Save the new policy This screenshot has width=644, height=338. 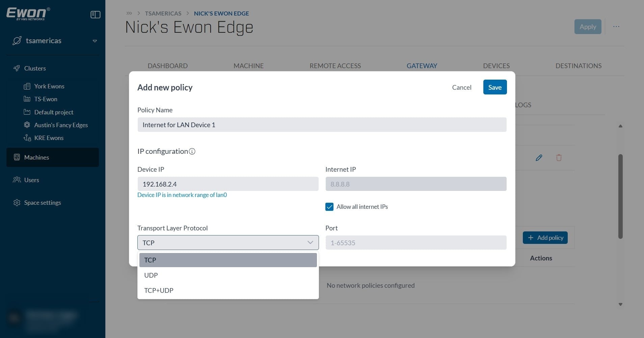(x=495, y=87)
